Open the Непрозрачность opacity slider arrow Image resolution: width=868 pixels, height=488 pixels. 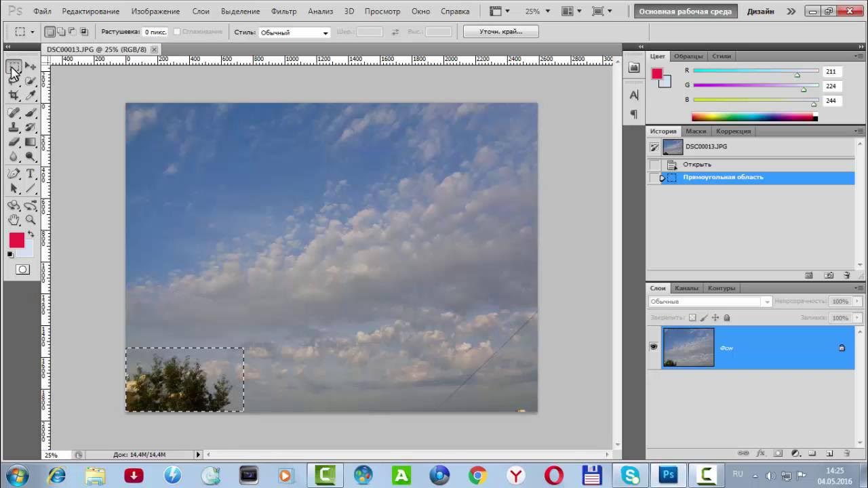pyautogui.click(x=858, y=302)
